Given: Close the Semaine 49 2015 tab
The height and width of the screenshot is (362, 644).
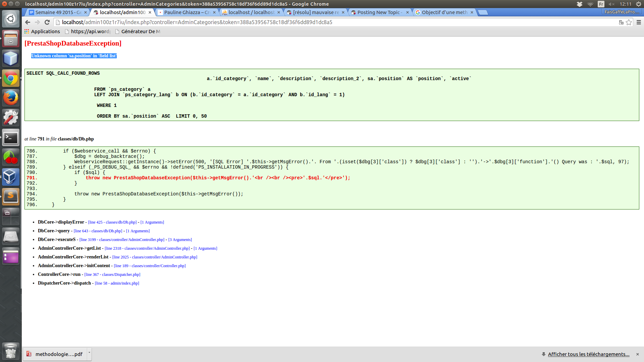Looking at the screenshot, I should point(86,12).
